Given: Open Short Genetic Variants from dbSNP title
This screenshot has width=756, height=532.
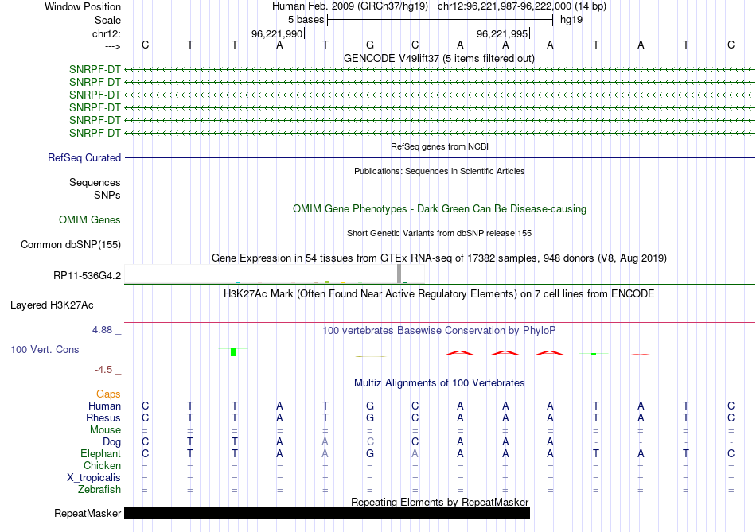Looking at the screenshot, I should click(439, 233).
